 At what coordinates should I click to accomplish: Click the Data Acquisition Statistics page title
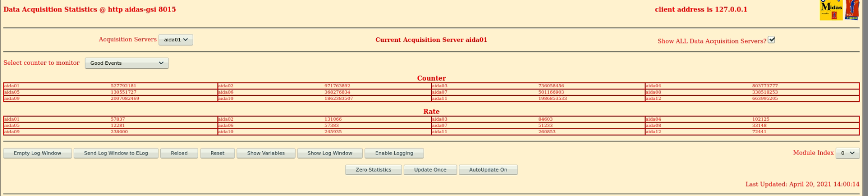(x=90, y=9)
